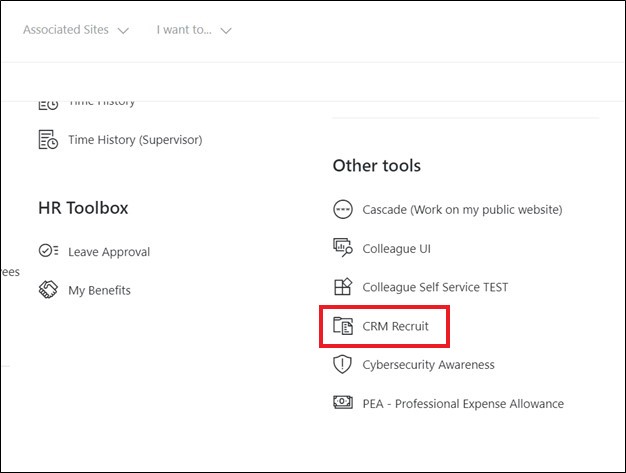This screenshot has height=473, width=626.
Task: Click the Cascade ellipsis circle icon
Action: (x=343, y=209)
